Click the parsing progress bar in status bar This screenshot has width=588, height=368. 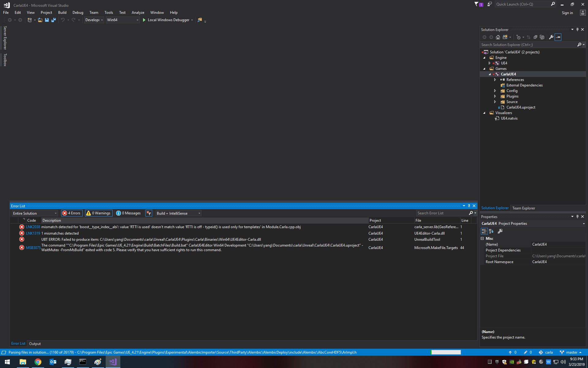446,352
